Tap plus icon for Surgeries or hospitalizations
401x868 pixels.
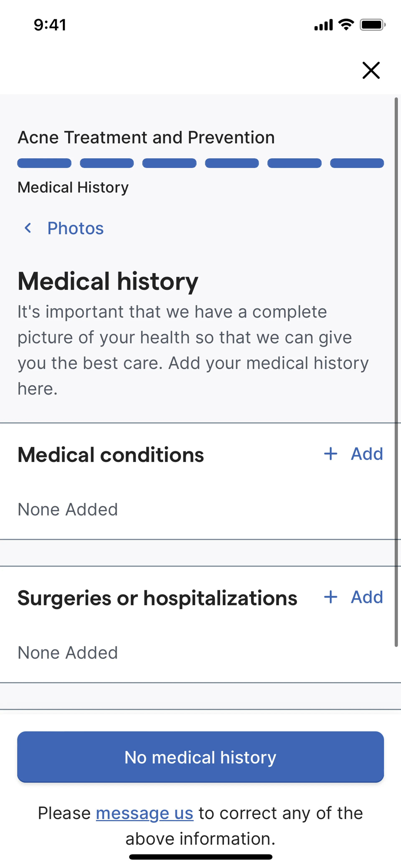(331, 597)
